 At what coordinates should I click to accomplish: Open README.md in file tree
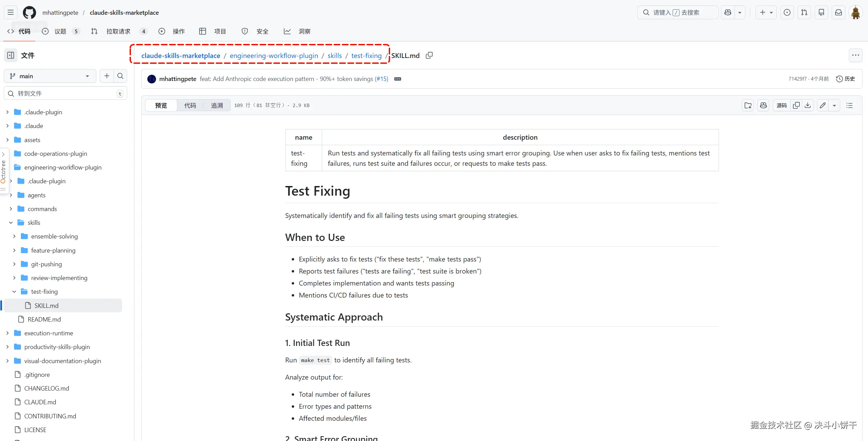pos(44,319)
